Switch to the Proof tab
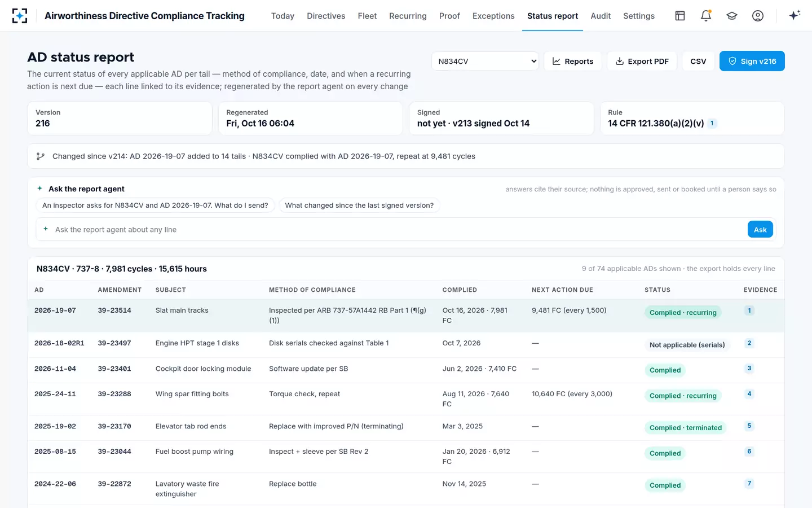The height and width of the screenshot is (508, 812). pyautogui.click(x=449, y=16)
